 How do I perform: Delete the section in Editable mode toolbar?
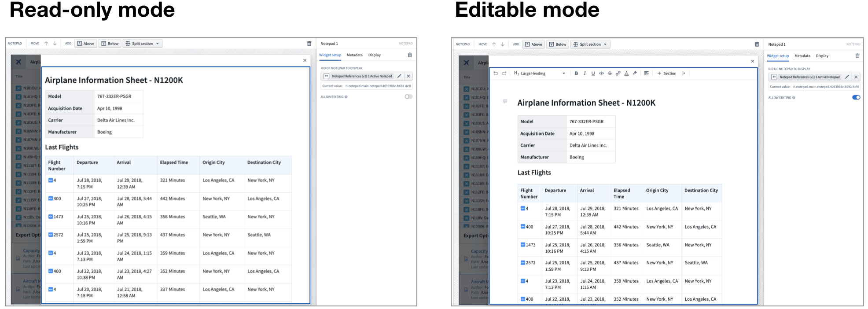(757, 44)
